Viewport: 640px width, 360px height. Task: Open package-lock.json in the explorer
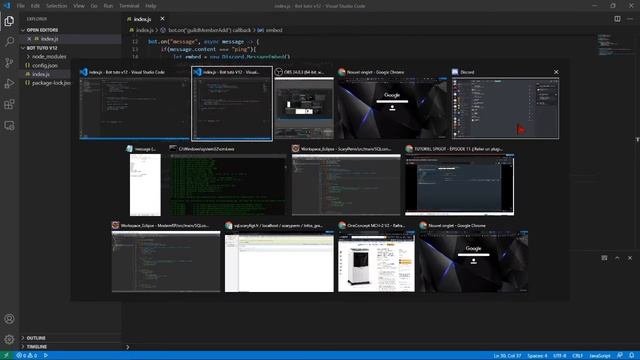click(x=51, y=83)
